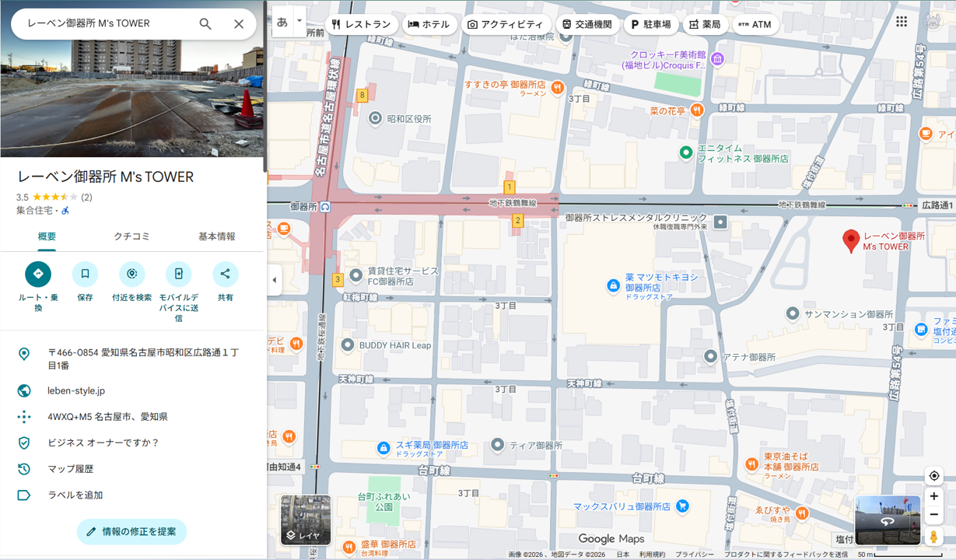This screenshot has height=560, width=956.
Task: Open the account profile avatar
Action: coord(933,22)
